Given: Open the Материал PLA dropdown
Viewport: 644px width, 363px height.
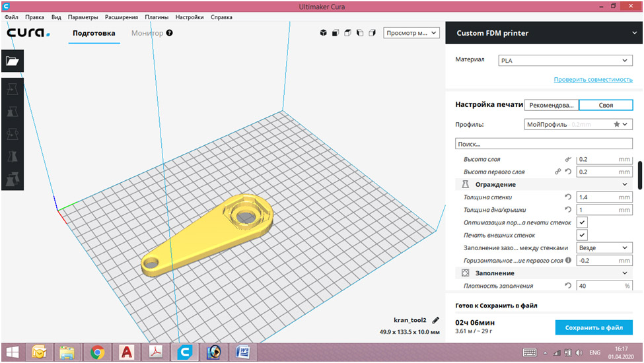Looking at the screenshot, I should pos(565,60).
